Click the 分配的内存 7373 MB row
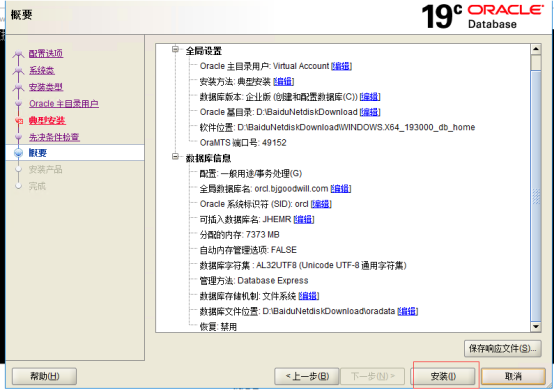The image size is (554, 390). point(239,235)
